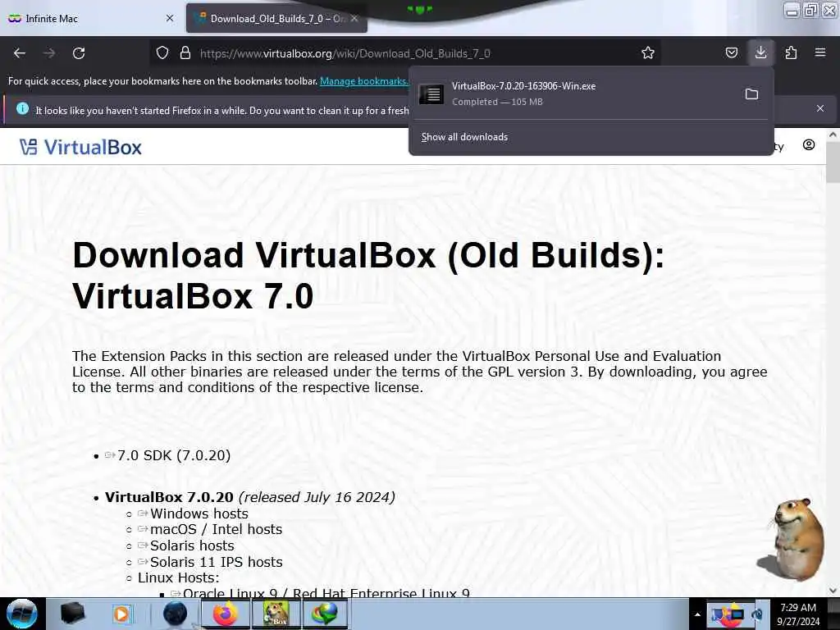The height and width of the screenshot is (630, 840).
Task: Open the Solaris hosts link
Action: [192, 546]
